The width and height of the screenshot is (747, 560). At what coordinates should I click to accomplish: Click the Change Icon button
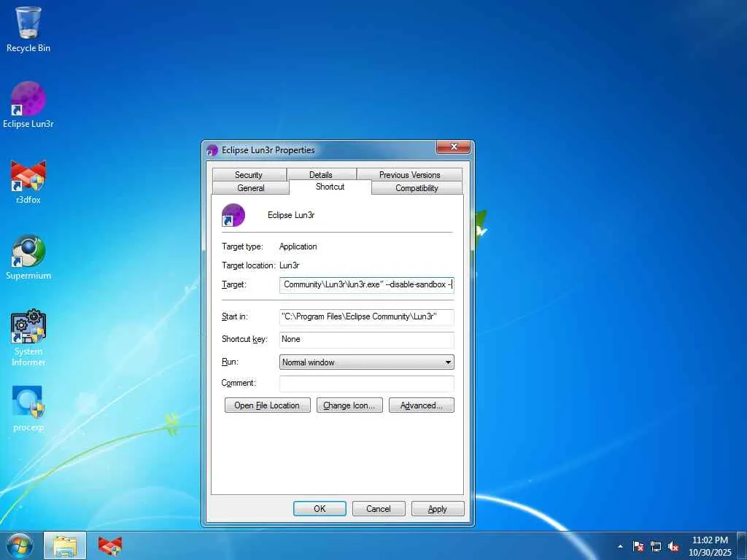[349, 405]
